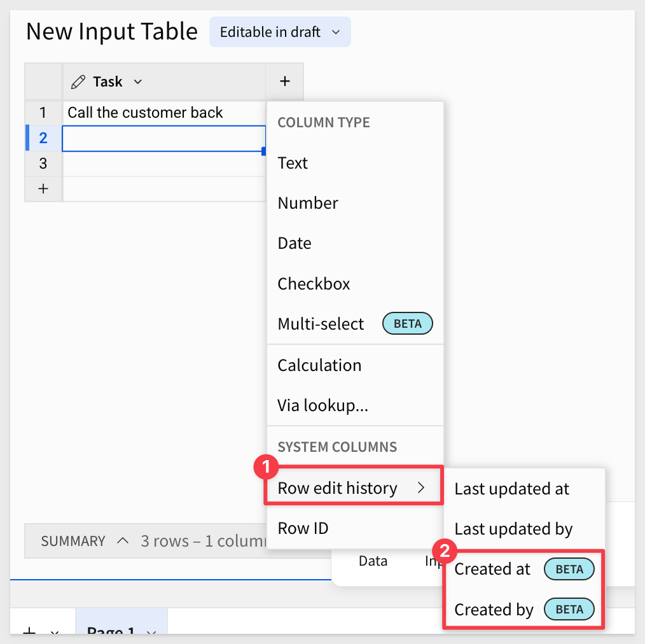Open the Editable in draft dropdown
This screenshot has height=644, width=645.
pos(280,32)
